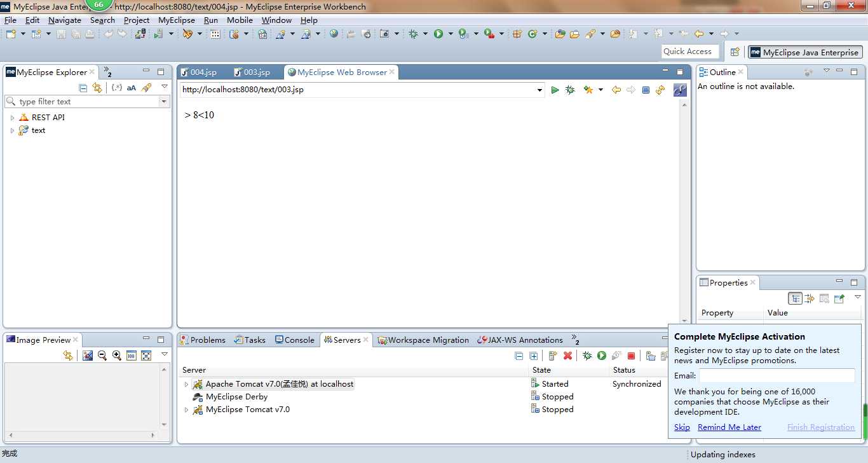
Task: Go back in the MyEclipse Web Browser
Action: [x=616, y=90]
